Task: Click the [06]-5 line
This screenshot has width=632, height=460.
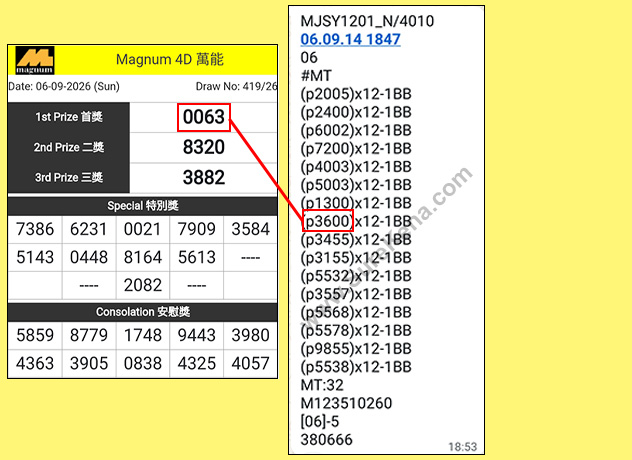Action: 320,422
